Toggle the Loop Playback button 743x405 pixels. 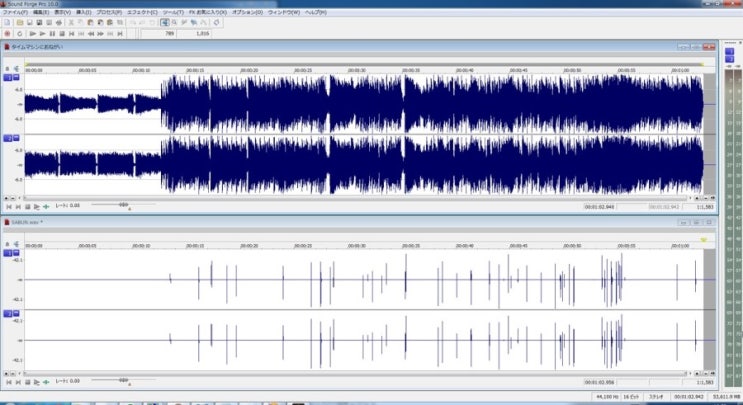pos(21,33)
